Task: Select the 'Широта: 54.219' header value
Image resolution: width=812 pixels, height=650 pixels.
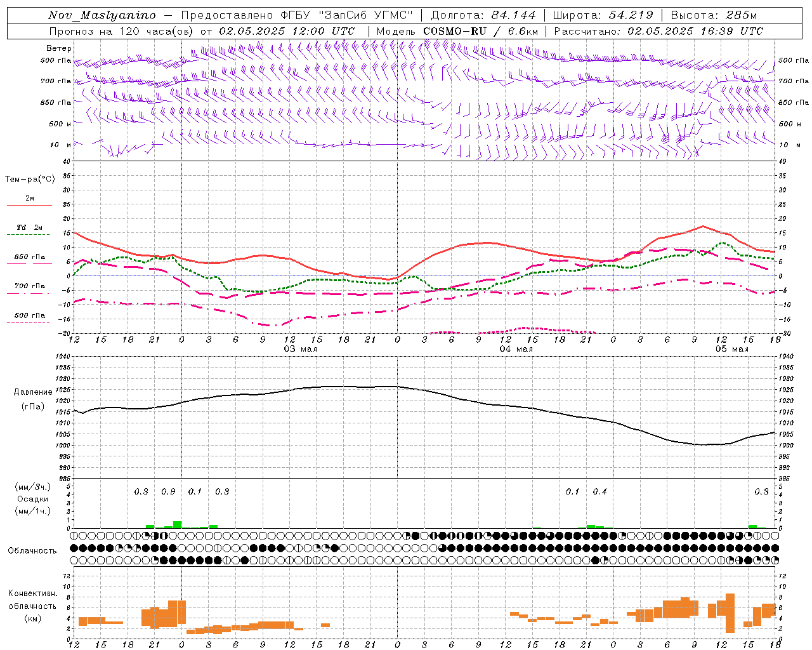Action: 603,15
